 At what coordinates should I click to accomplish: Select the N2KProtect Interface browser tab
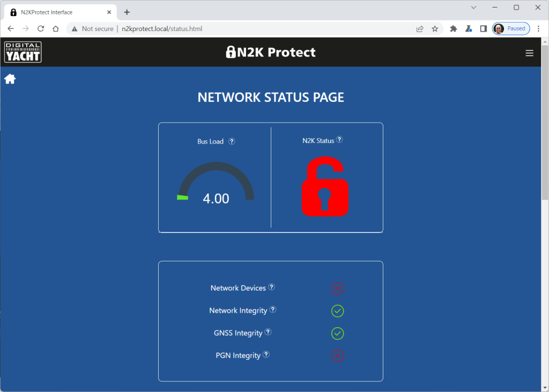click(59, 12)
